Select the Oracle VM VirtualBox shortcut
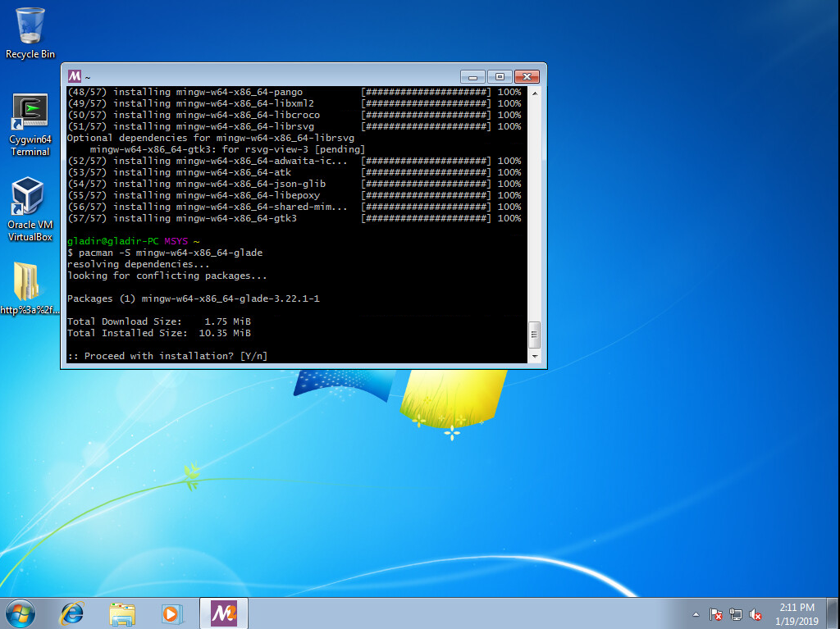 (30, 209)
